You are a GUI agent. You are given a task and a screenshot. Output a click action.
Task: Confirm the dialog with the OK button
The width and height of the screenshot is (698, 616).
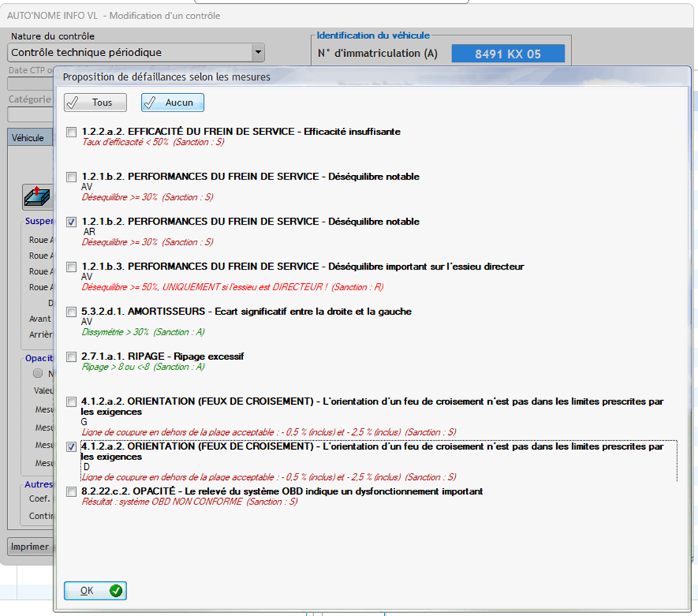point(95,590)
